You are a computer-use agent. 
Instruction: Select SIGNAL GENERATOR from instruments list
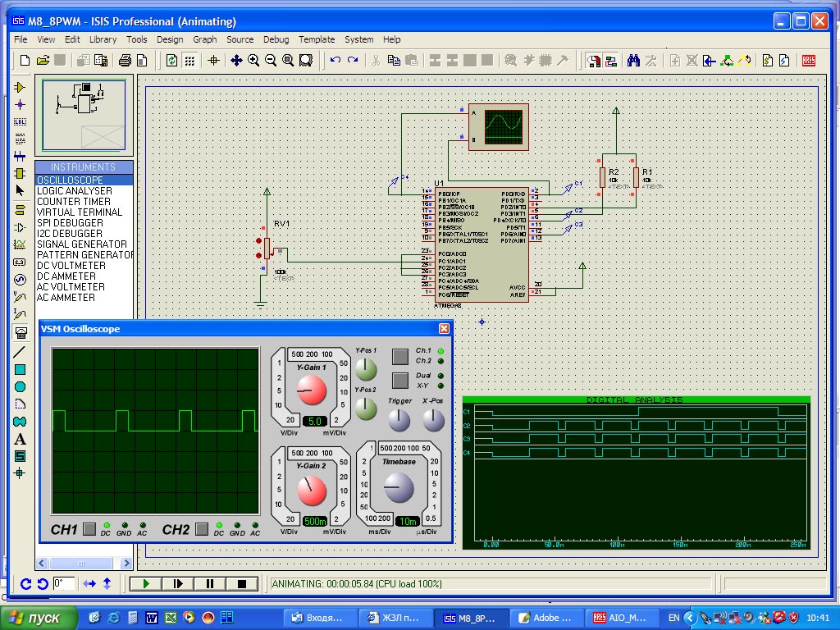[x=82, y=244]
